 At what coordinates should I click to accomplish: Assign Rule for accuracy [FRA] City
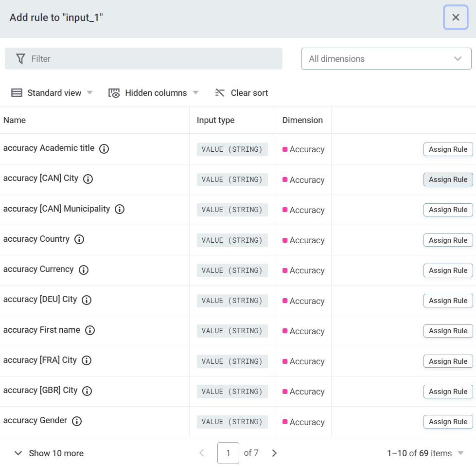[448, 361]
